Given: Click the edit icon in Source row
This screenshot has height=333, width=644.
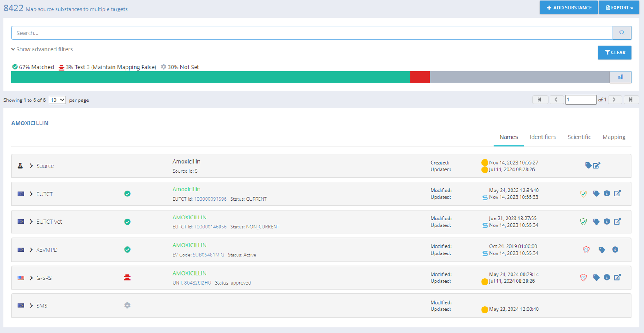Looking at the screenshot, I should click(x=597, y=165).
